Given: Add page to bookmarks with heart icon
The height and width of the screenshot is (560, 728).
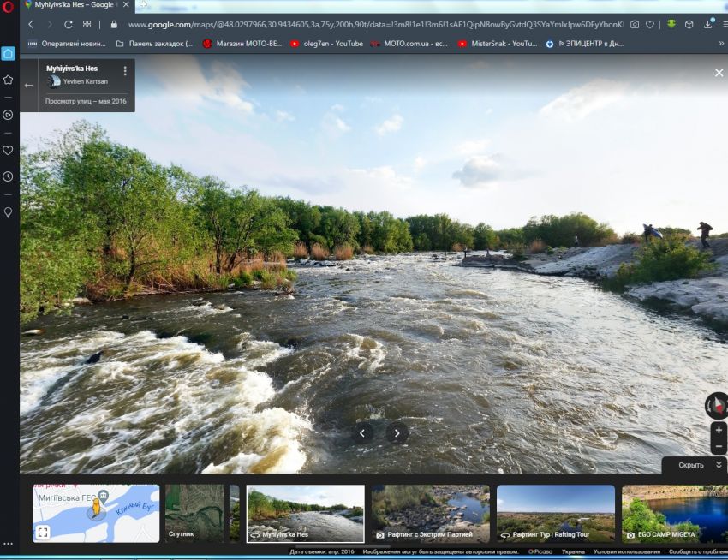Looking at the screenshot, I should [650, 25].
